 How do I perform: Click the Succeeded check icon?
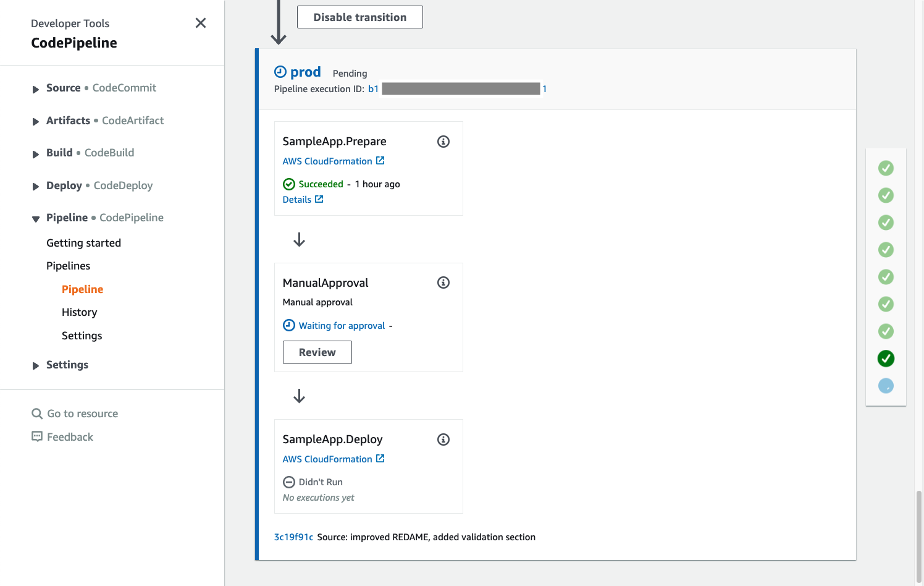(x=289, y=184)
